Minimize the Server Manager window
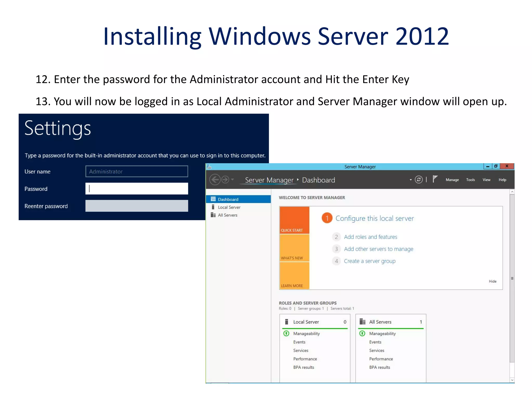The width and height of the screenshot is (532, 411). point(488,166)
